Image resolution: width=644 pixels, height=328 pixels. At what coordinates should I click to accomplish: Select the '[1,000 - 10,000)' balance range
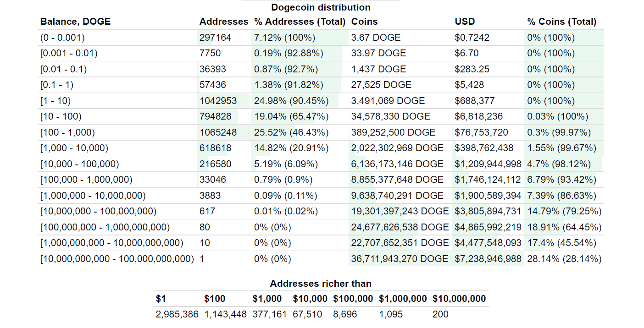pos(74,148)
